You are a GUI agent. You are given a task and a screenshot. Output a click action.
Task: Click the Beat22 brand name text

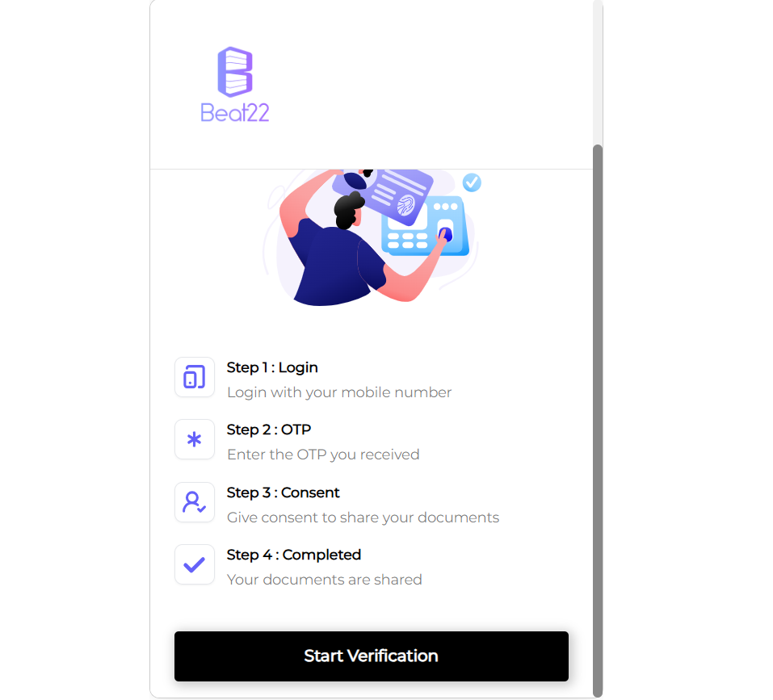tap(235, 113)
